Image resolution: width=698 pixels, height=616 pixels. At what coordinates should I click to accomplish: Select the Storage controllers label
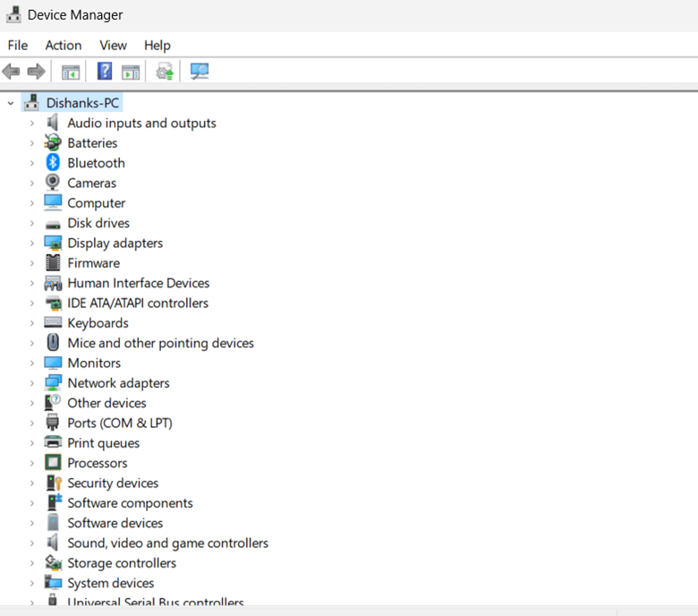(x=122, y=563)
